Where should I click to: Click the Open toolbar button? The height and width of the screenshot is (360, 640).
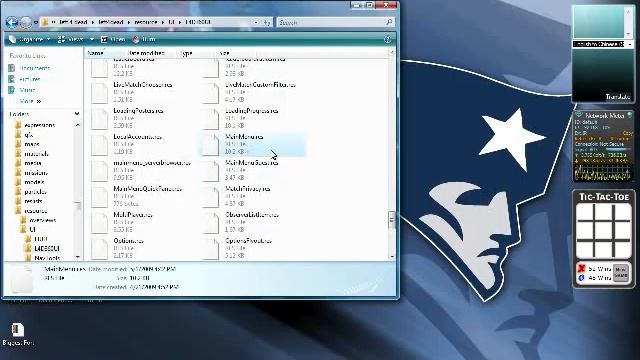(x=113, y=39)
